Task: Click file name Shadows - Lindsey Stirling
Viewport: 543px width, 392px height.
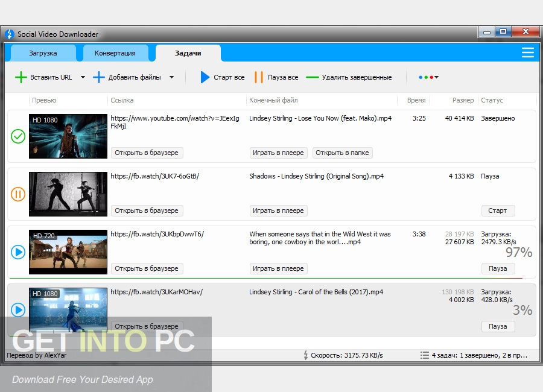Action: [317, 176]
